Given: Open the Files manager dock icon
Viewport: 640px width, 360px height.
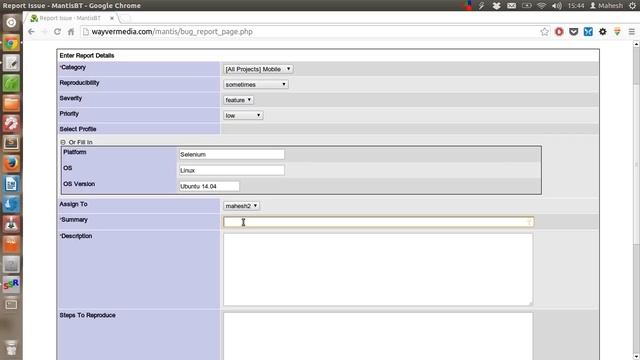Looking at the screenshot, I should pos(11,103).
